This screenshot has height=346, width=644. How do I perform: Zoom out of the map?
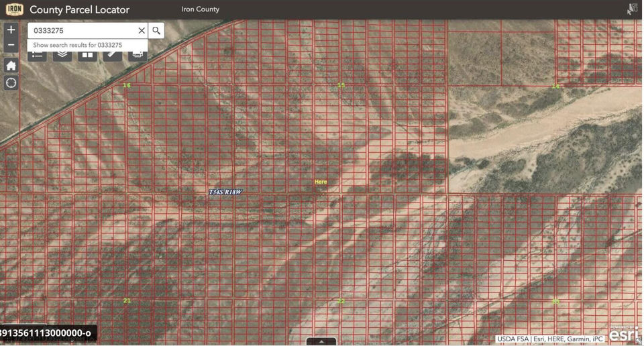[11, 45]
